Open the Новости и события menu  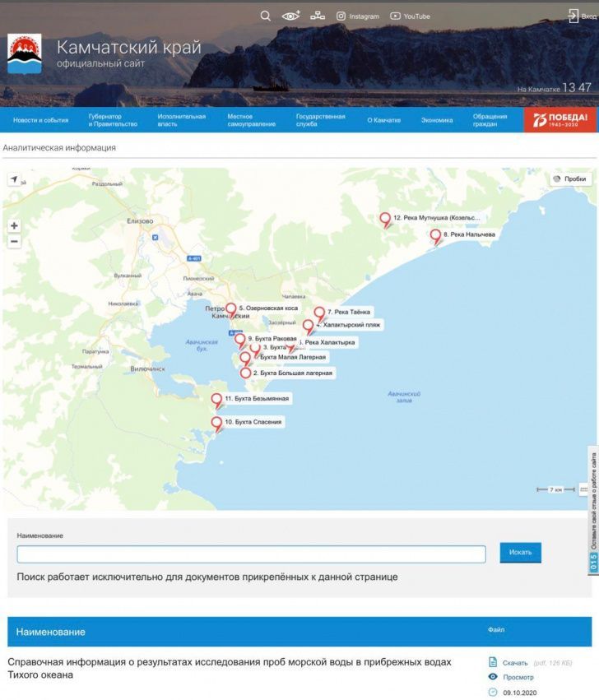(40, 120)
